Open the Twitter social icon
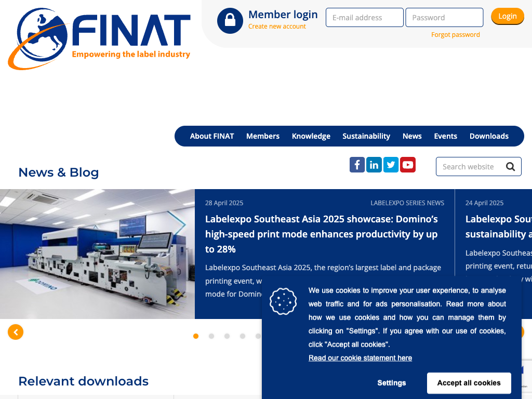This screenshot has height=399, width=532. pos(391,165)
